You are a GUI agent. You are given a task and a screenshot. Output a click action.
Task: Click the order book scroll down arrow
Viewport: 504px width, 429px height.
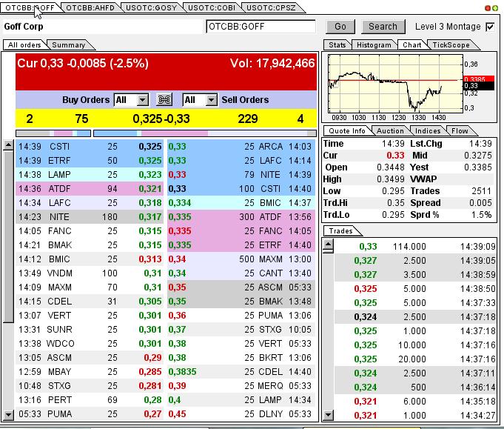coord(8,416)
